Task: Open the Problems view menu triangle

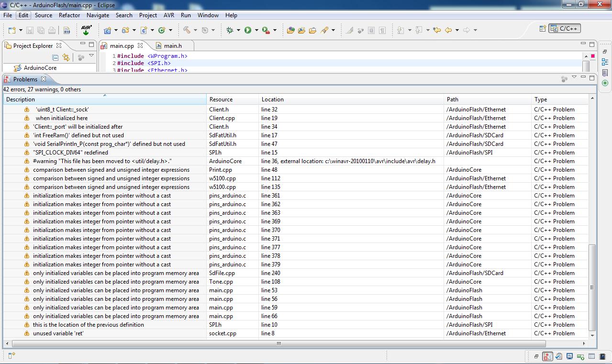Action: coord(574,77)
